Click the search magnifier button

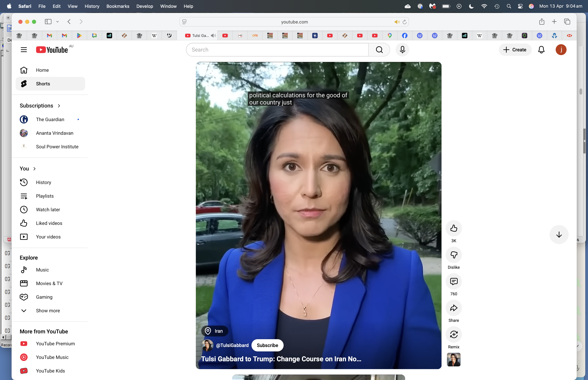379,50
